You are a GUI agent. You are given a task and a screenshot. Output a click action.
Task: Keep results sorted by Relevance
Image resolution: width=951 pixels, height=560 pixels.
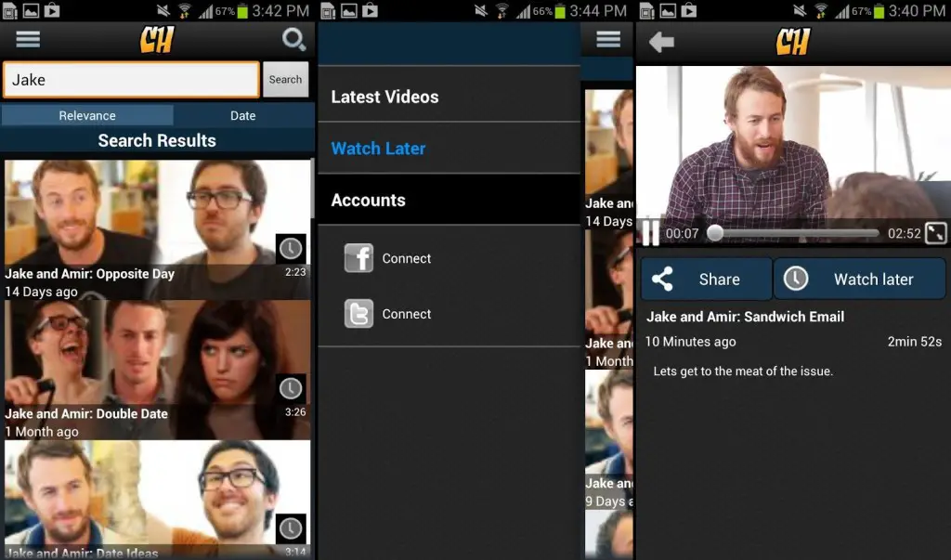pos(87,115)
